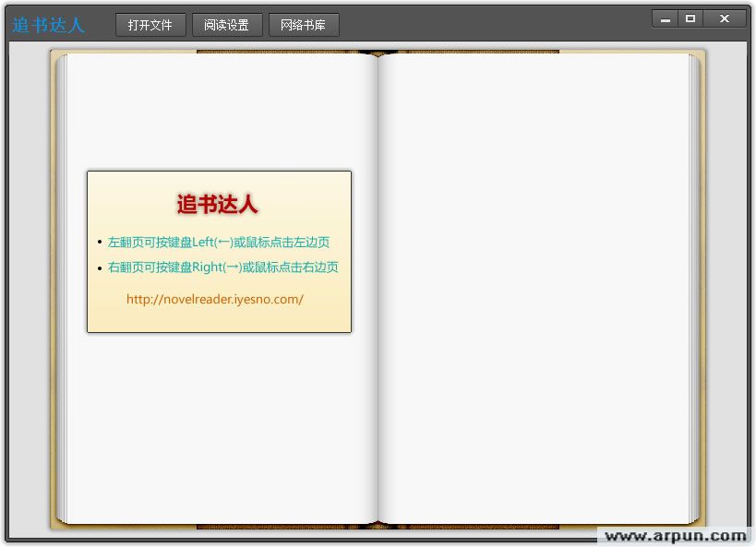Close the 追书达人 window

click(725, 18)
